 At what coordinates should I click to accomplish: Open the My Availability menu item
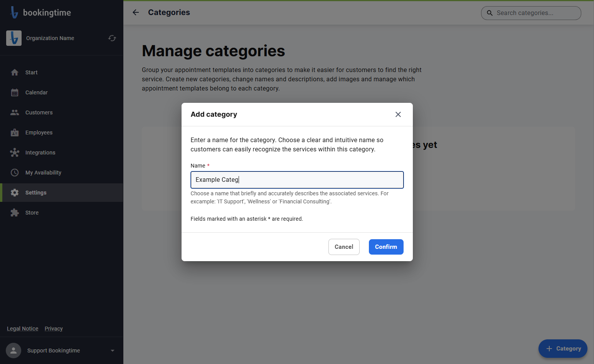(62, 173)
